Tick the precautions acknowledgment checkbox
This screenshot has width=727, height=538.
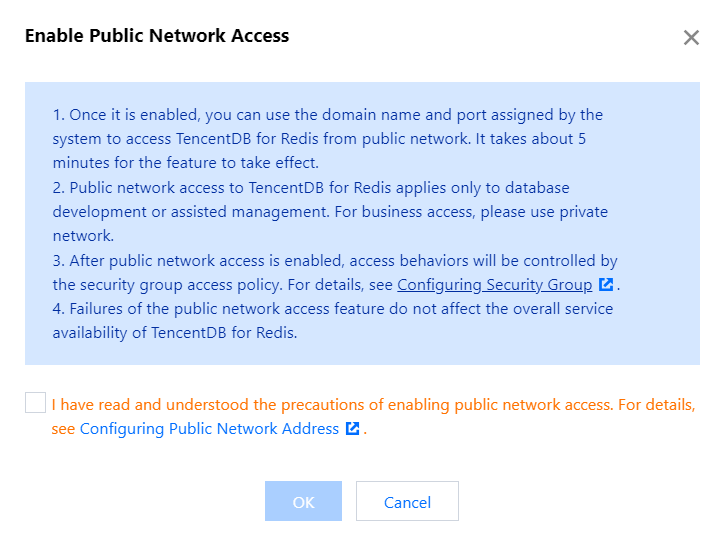(x=36, y=403)
